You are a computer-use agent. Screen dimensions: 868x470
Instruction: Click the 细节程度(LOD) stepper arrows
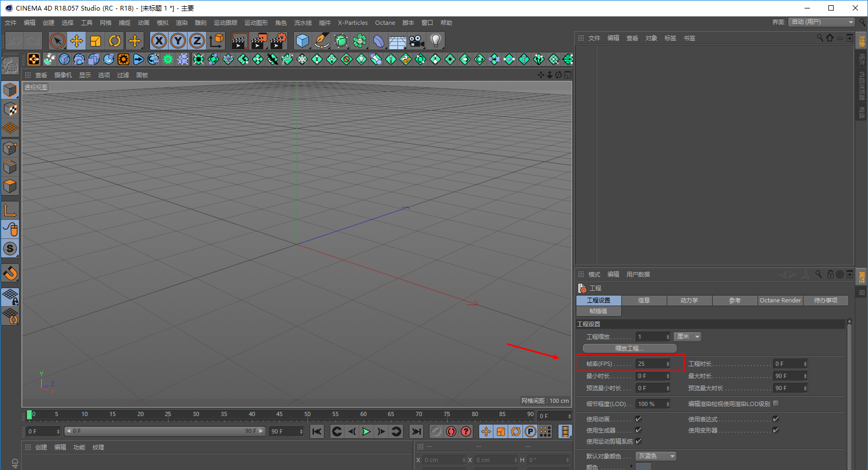point(668,404)
